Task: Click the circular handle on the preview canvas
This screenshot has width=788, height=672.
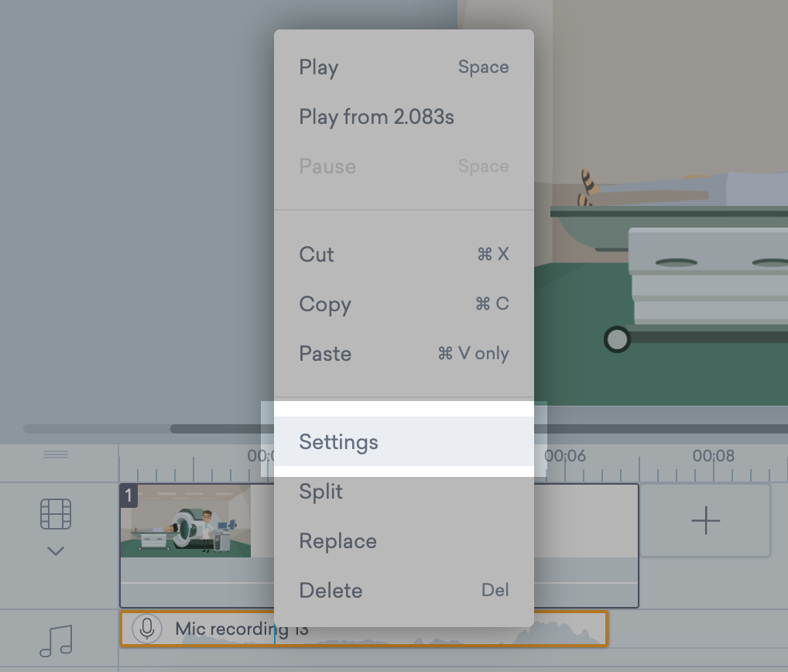Action: point(617,339)
